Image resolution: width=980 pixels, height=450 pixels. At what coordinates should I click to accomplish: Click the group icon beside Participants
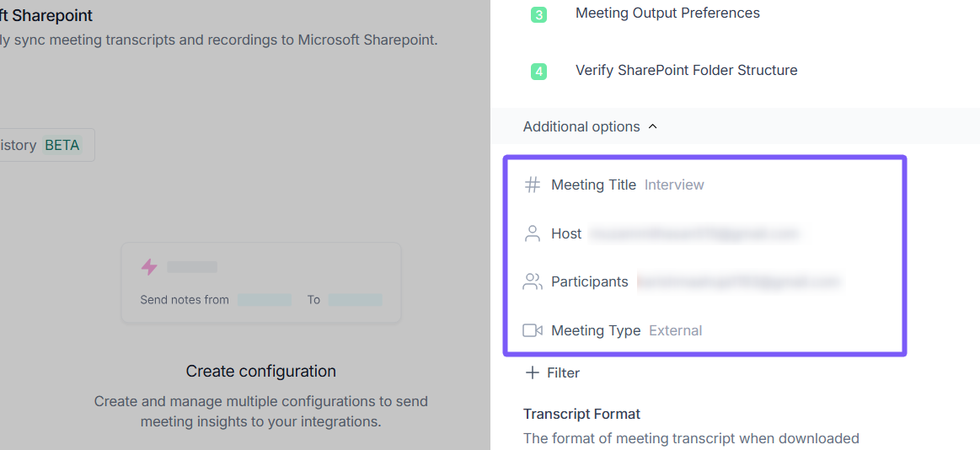pos(533,282)
